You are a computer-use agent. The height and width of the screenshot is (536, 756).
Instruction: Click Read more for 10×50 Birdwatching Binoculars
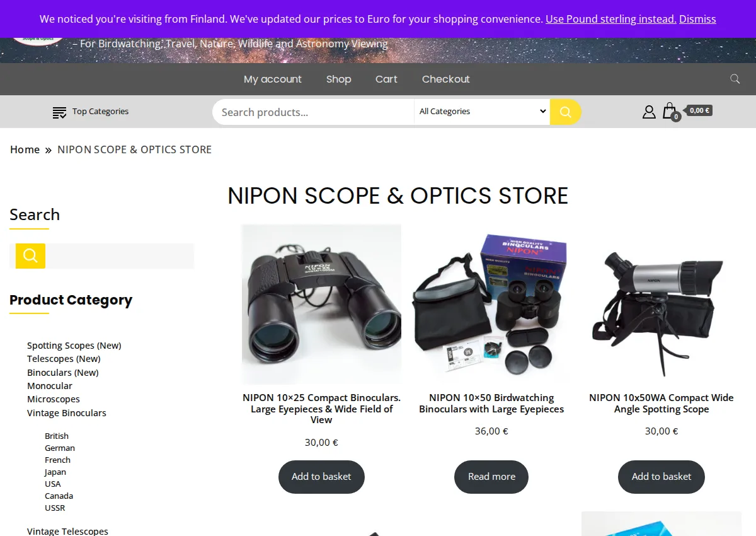(491, 477)
